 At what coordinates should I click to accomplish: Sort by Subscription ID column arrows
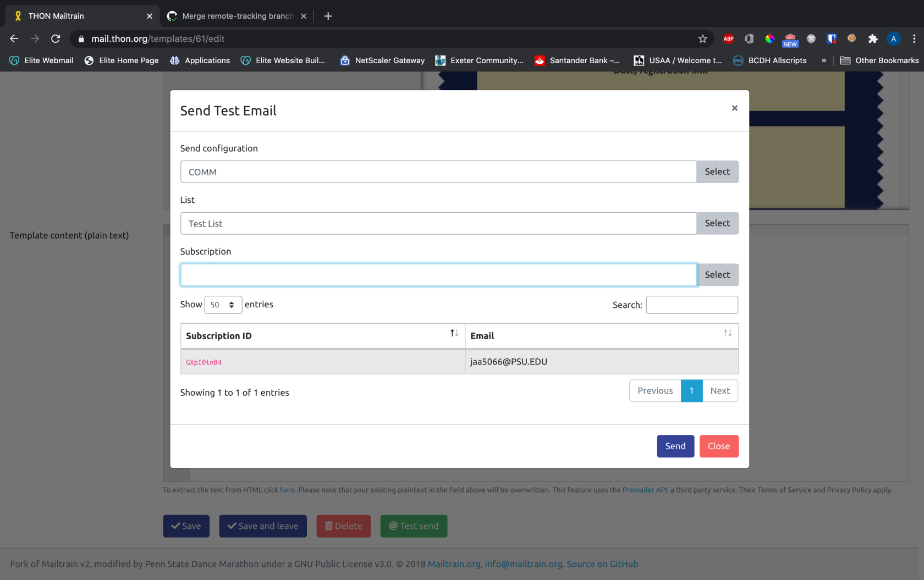coord(454,333)
